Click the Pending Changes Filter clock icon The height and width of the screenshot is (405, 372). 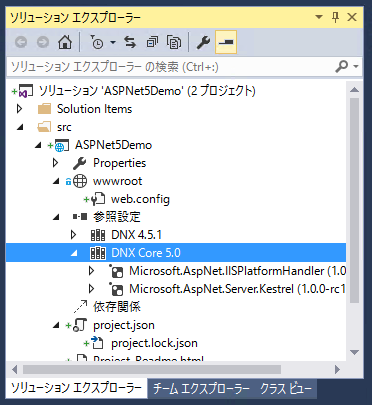click(97, 42)
